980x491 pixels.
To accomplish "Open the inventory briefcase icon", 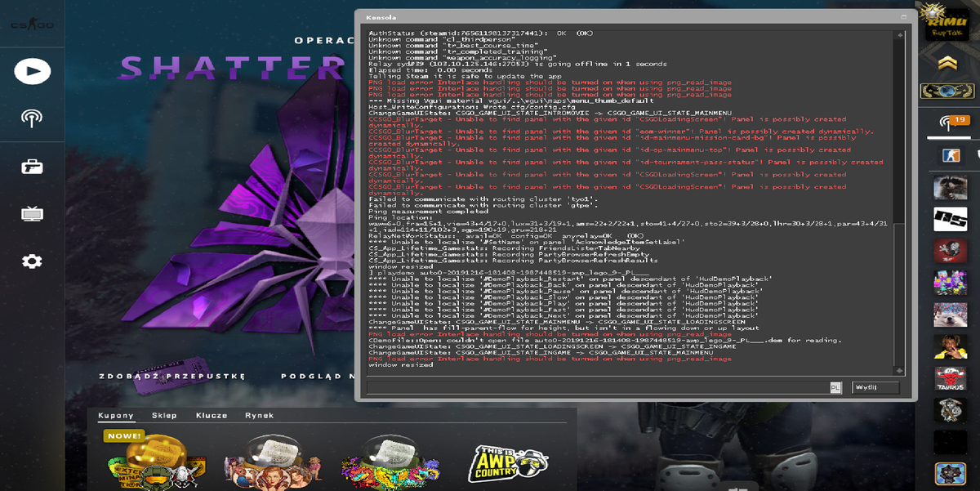I will 32,167.
